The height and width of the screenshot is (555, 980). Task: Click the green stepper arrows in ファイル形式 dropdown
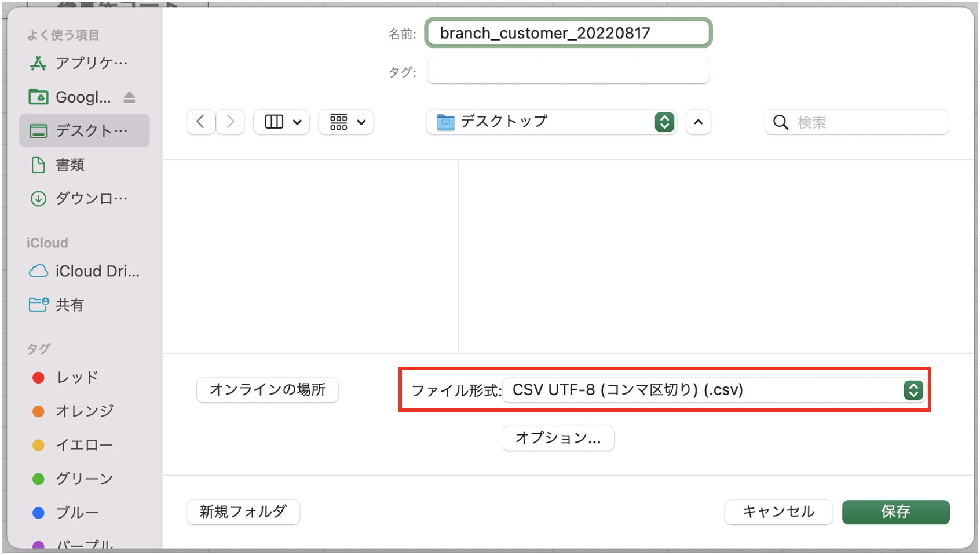[x=913, y=390]
